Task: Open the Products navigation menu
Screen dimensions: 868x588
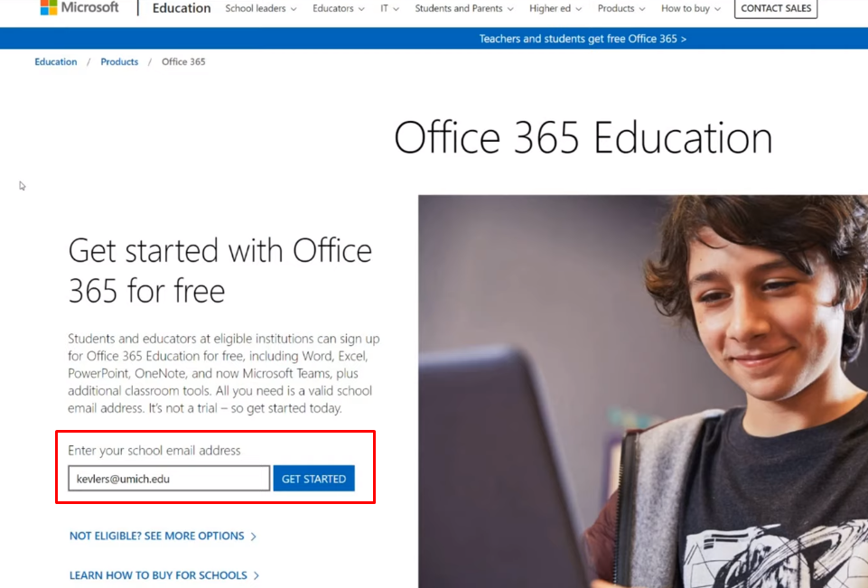Action: click(x=621, y=8)
